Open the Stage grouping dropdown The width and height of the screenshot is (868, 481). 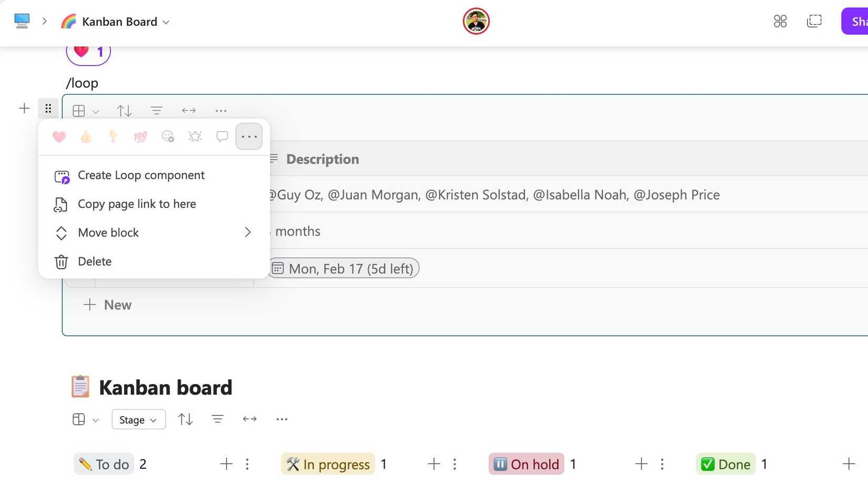pyautogui.click(x=138, y=419)
